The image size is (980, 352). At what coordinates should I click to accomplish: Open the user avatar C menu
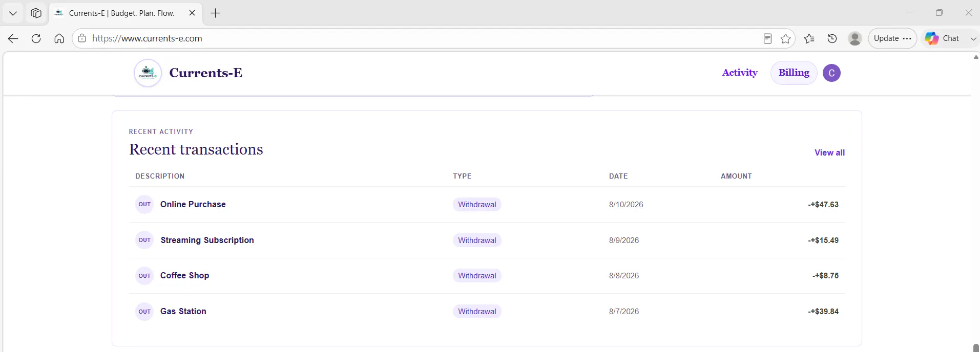[x=831, y=73]
